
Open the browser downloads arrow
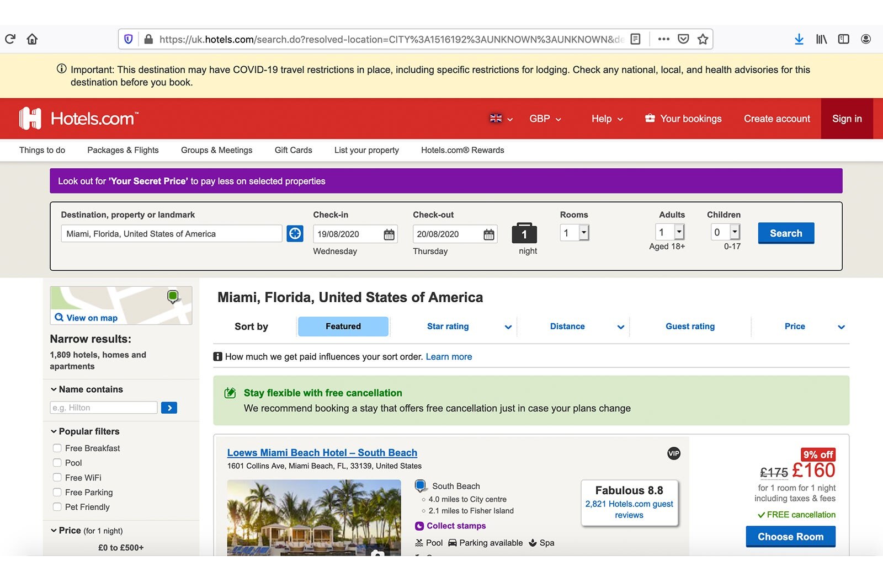click(x=799, y=39)
